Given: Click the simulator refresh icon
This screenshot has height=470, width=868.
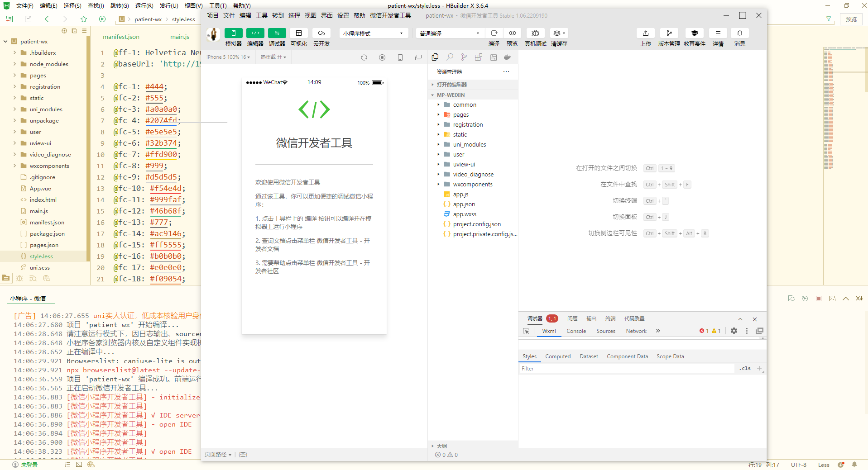Looking at the screenshot, I should 364,57.
